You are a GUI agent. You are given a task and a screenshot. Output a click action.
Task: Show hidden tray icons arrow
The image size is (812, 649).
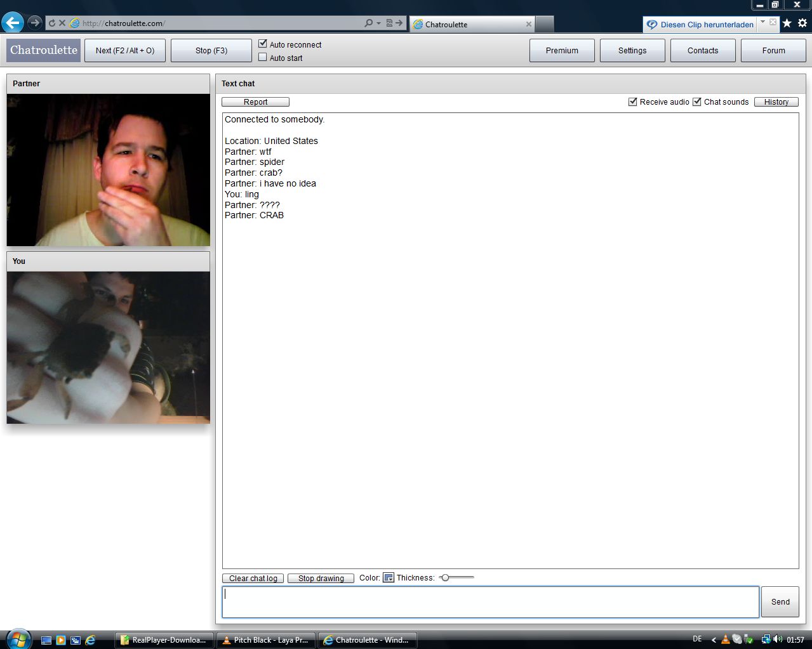[714, 640]
